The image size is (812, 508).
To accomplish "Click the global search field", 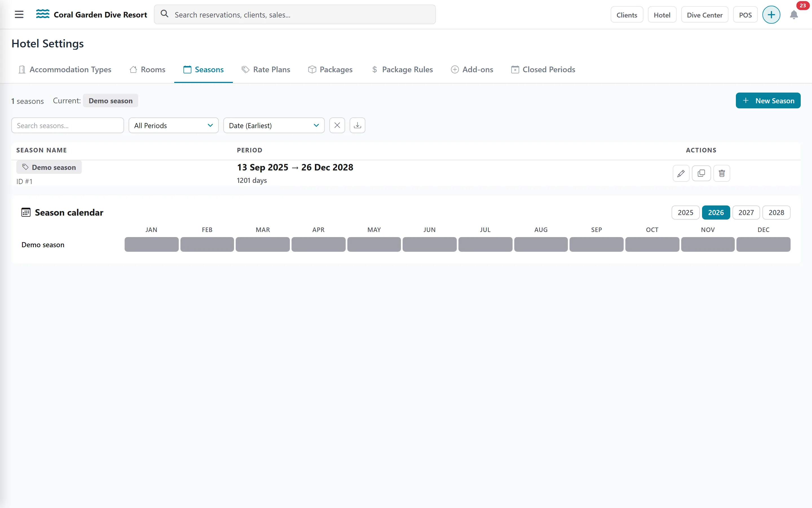I will 295,14.
